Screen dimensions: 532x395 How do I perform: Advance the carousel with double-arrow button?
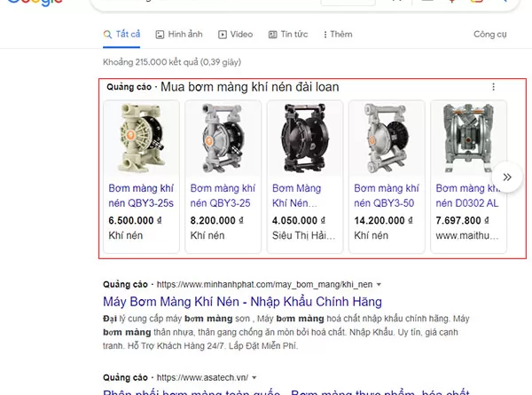(507, 177)
